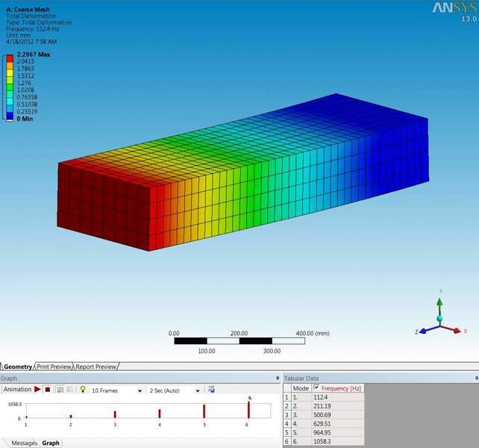Toggle the Frequency [Hz] column checkbox
The height and width of the screenshot is (448, 479).
(316, 387)
